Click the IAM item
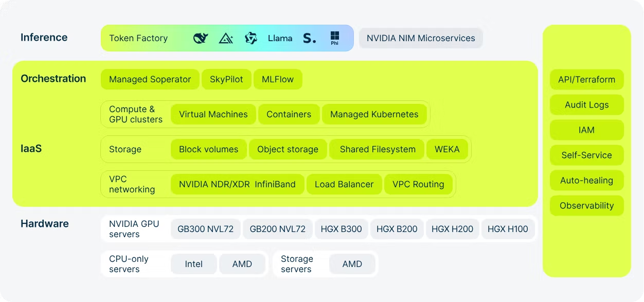644x302 pixels. tap(587, 130)
